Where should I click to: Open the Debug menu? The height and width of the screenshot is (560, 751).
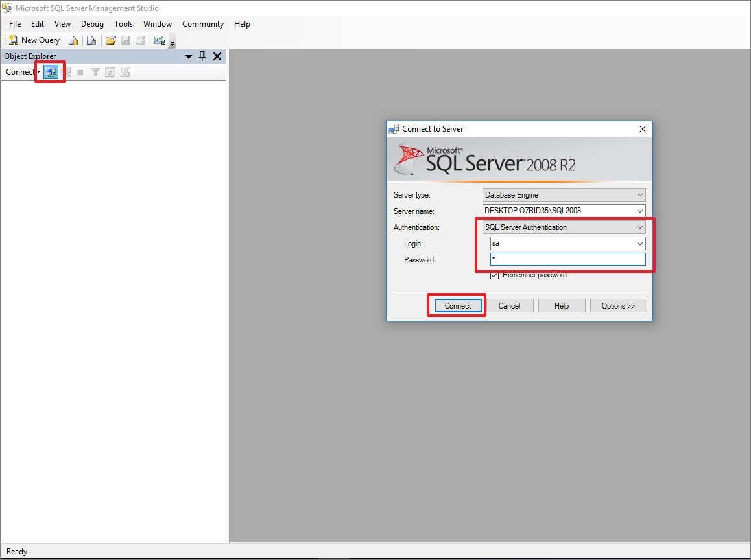click(92, 24)
